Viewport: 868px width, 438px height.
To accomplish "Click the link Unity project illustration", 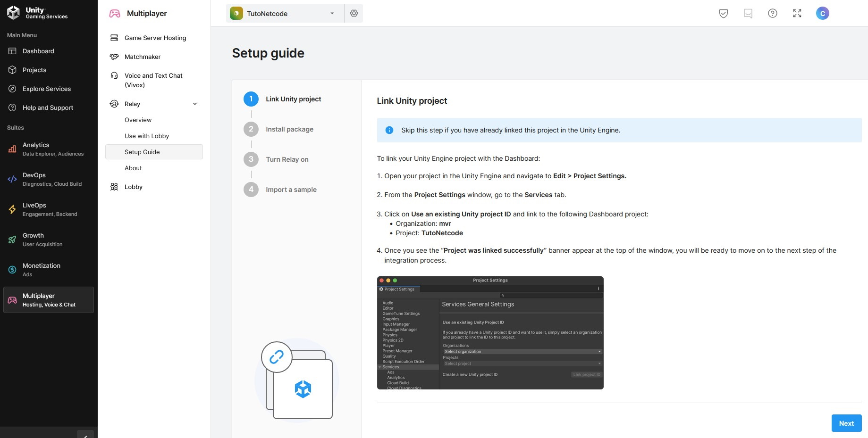I will tap(297, 380).
